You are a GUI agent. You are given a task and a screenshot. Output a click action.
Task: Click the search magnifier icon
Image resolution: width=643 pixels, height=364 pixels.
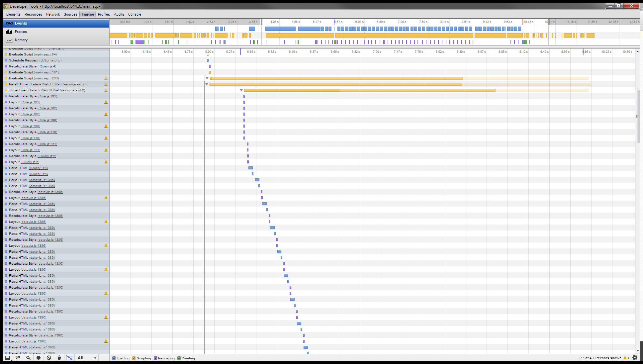tap(28, 358)
